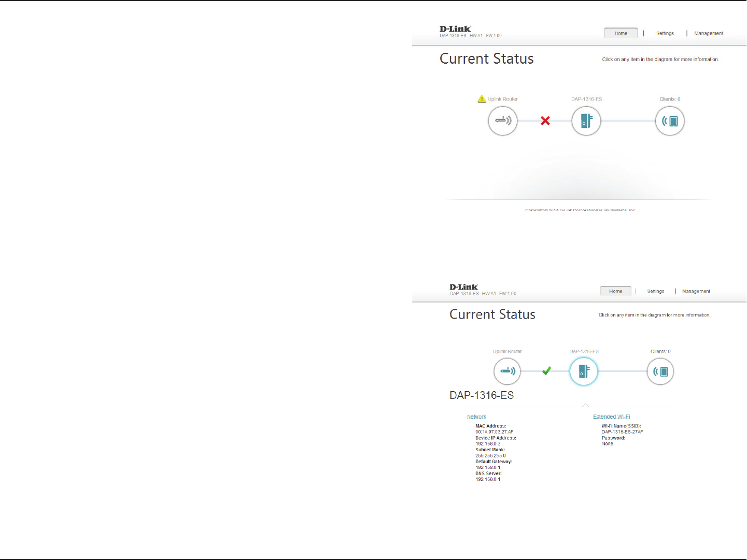This screenshot has height=560, width=747.
Task: Click the IP value '192.168.0.3'
Action: coord(488,443)
